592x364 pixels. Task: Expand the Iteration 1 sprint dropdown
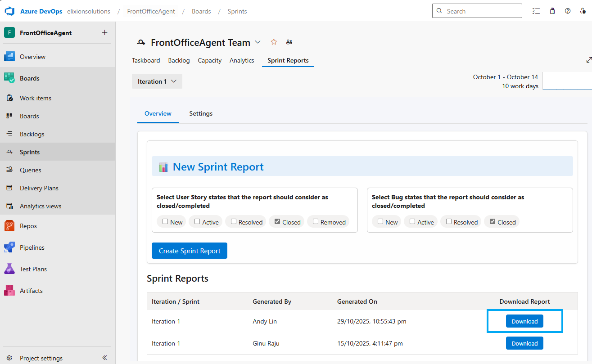coord(157,81)
